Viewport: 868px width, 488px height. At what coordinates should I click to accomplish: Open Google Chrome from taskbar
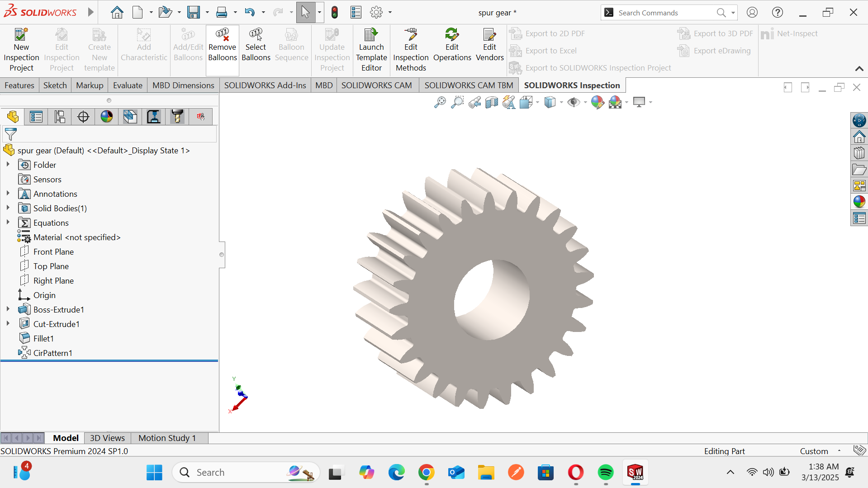[426, 472]
